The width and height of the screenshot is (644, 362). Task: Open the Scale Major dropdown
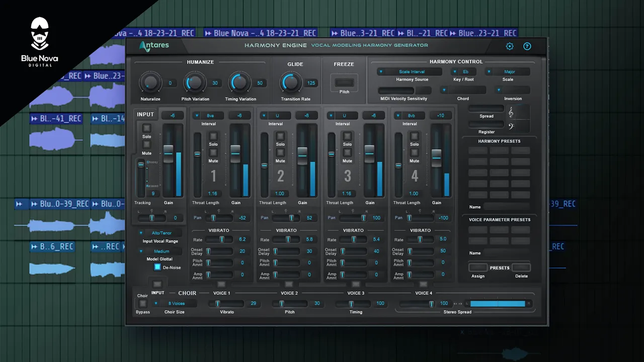tap(508, 72)
